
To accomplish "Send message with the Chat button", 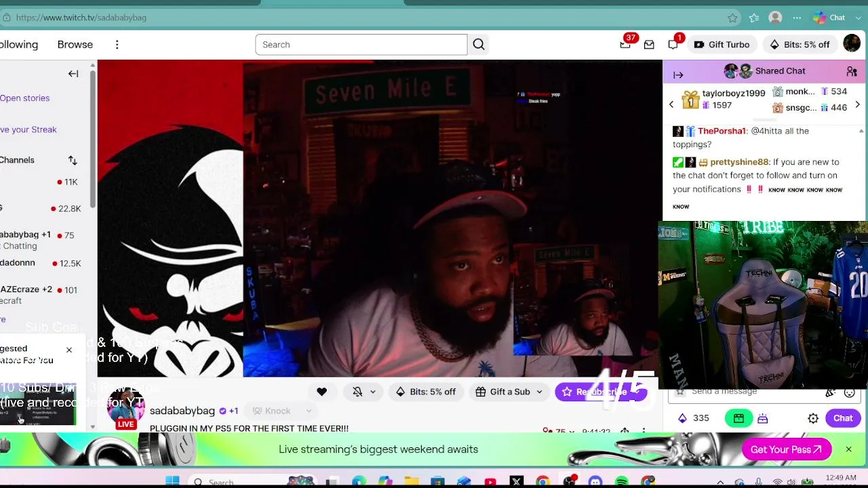I will click(843, 418).
